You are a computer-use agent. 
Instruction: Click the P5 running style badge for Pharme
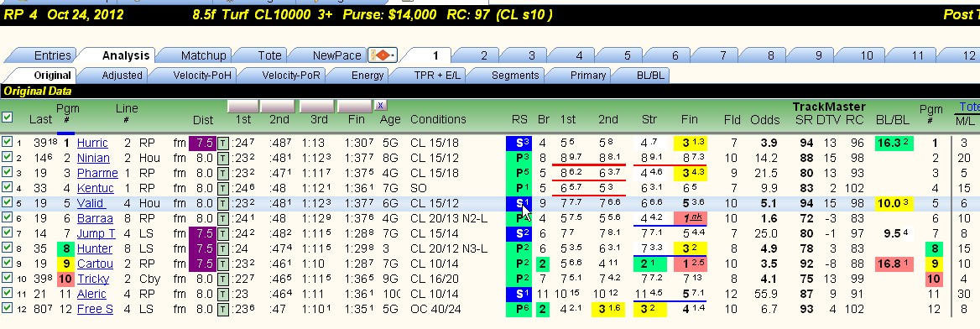(x=519, y=173)
